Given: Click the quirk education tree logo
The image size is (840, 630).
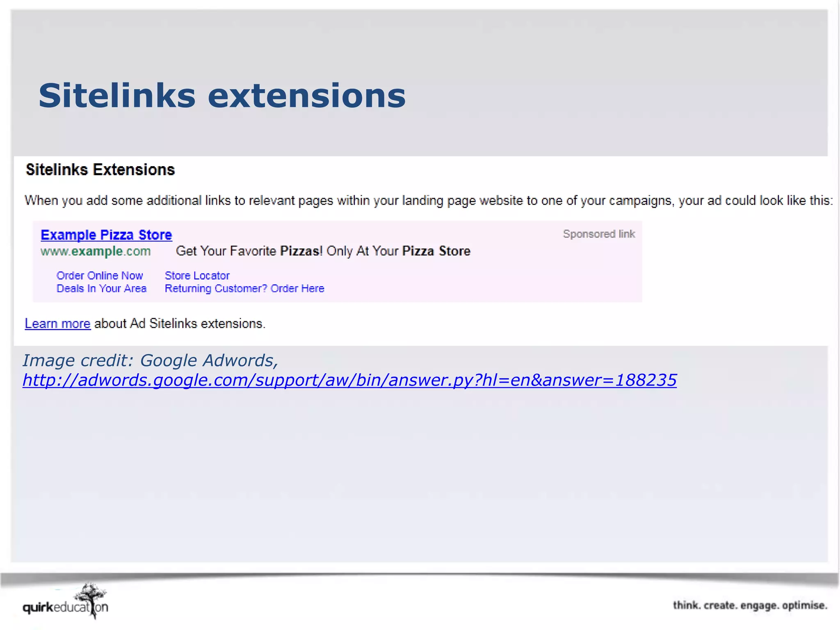Looking at the screenshot, I should 66,601.
